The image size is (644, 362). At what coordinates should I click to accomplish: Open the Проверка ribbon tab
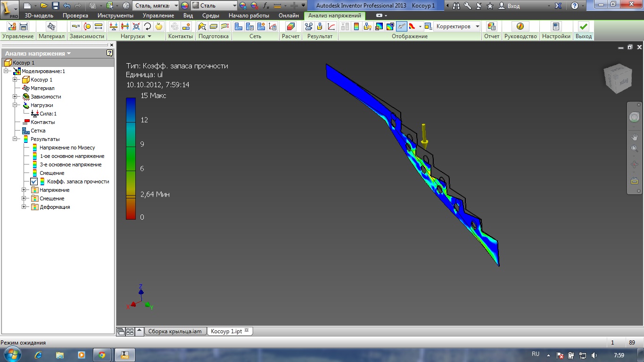(x=75, y=16)
